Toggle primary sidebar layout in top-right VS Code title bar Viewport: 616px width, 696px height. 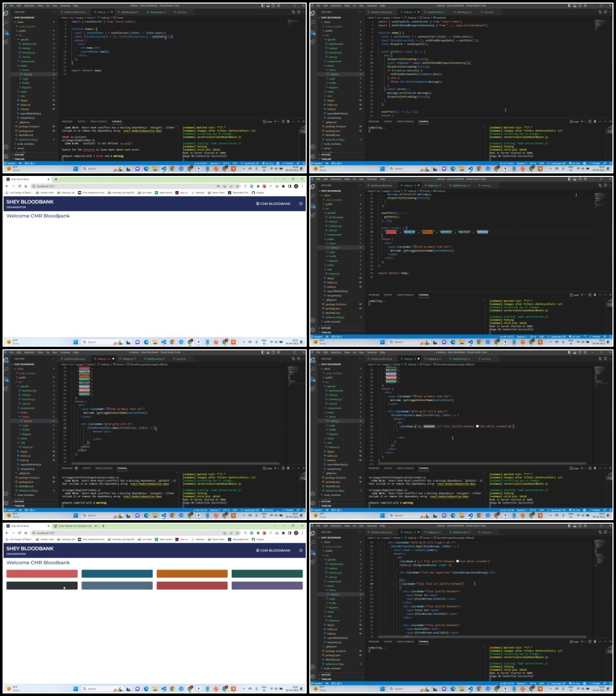[x=569, y=6]
